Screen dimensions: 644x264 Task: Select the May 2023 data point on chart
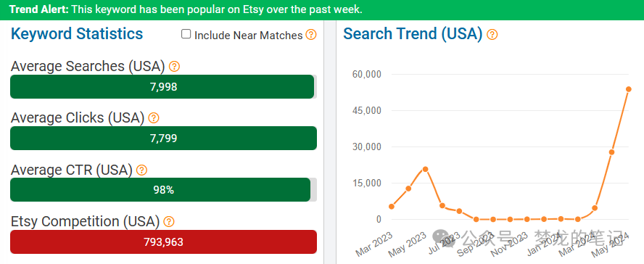(x=426, y=169)
